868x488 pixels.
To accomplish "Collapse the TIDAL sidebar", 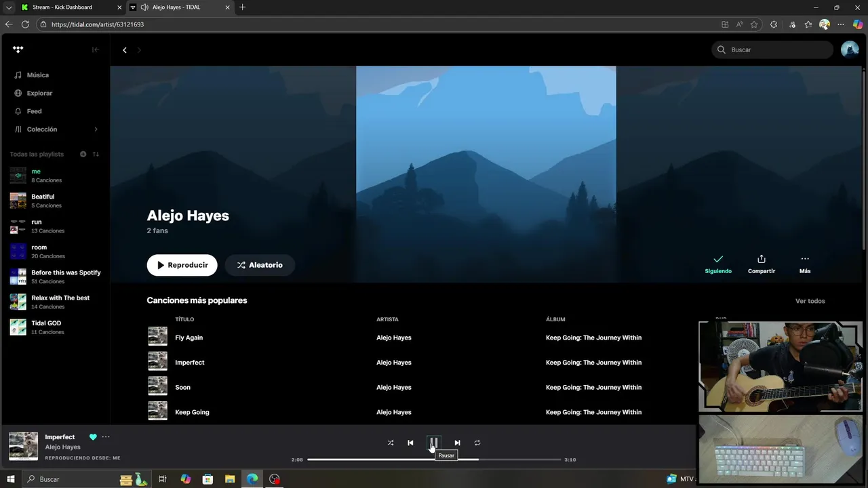I will pos(96,49).
